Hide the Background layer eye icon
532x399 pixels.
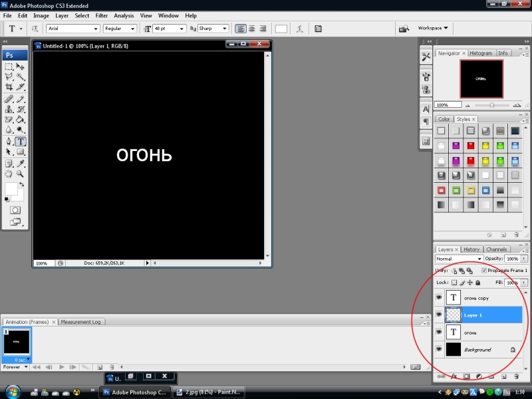(439, 349)
